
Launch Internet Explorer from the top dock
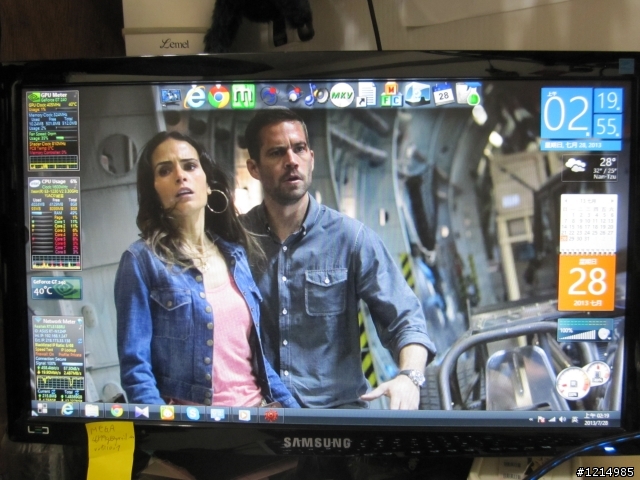194,97
